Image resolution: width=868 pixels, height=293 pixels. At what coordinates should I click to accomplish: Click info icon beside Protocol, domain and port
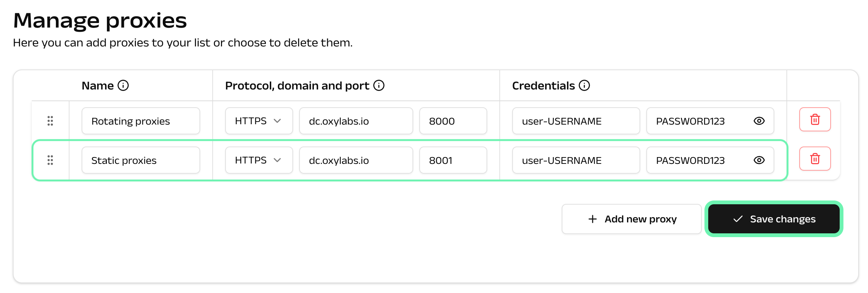[379, 86]
